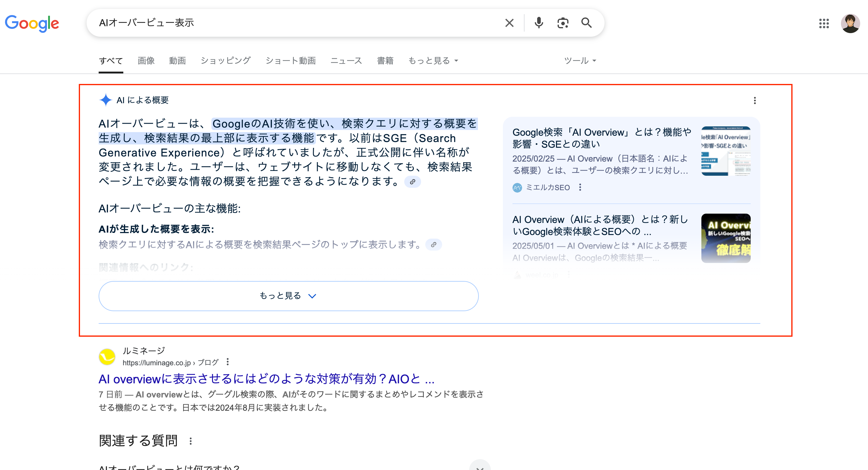Open three-dot menu beside luminage result
The height and width of the screenshot is (470, 868).
coord(228,362)
